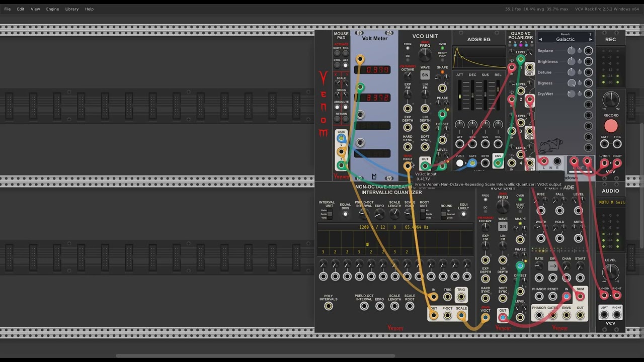Click the Dry/Wet knob on Galactic
Screen dimensions: 644x362
572,94
